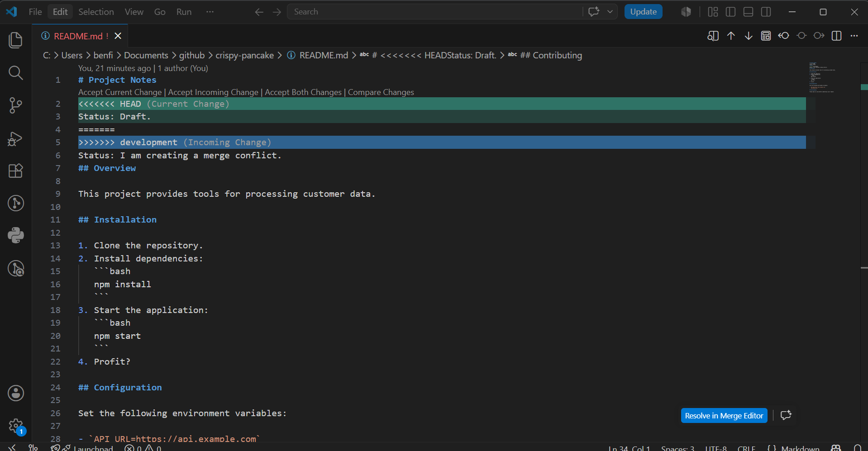The height and width of the screenshot is (451, 868).
Task: Click the Update button
Action: coord(643,12)
